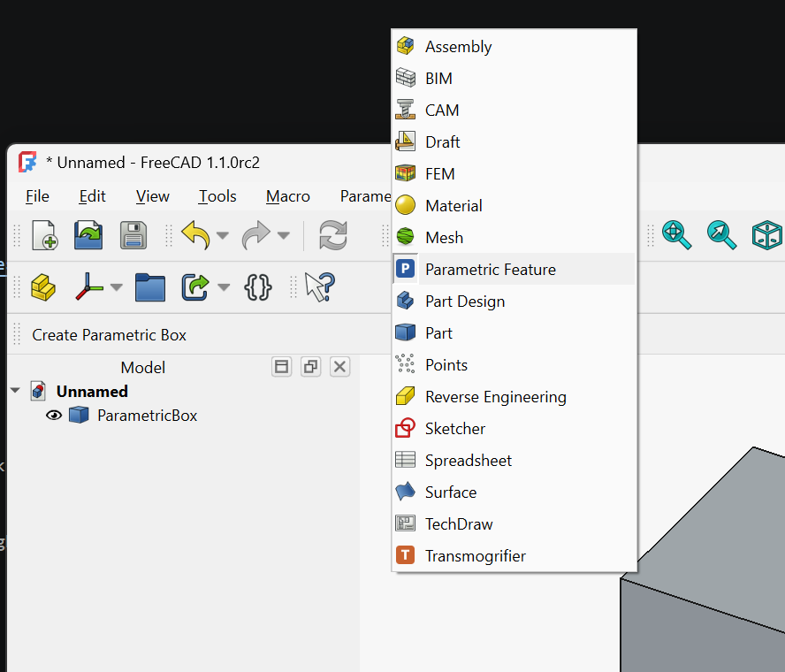785x672 pixels.
Task: Select the CAM workbench entry
Action: (x=514, y=111)
